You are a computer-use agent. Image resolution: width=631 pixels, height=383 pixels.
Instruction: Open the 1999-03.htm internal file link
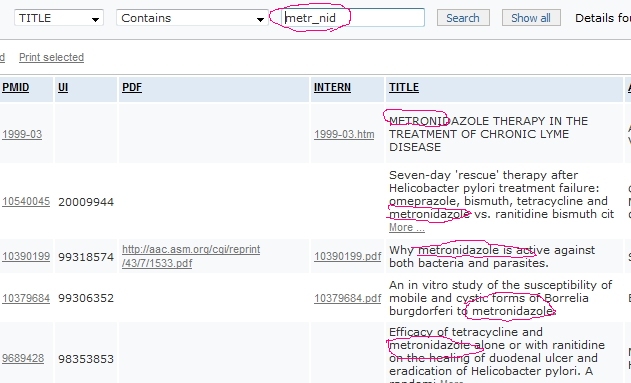coord(344,134)
